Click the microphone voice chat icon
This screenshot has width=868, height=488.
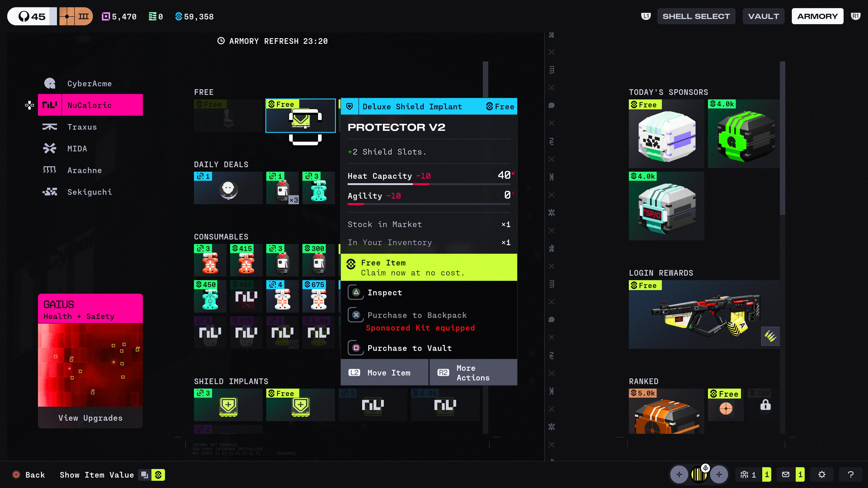coord(705,468)
